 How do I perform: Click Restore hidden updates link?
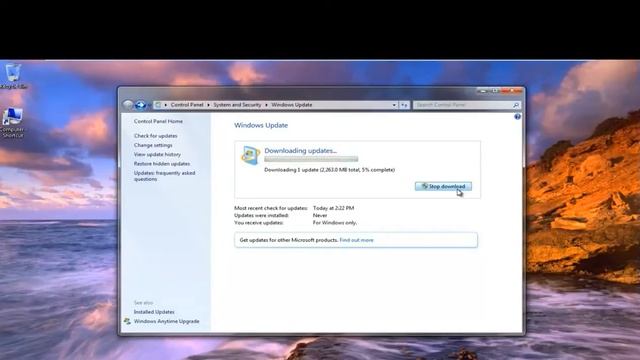pos(162,164)
